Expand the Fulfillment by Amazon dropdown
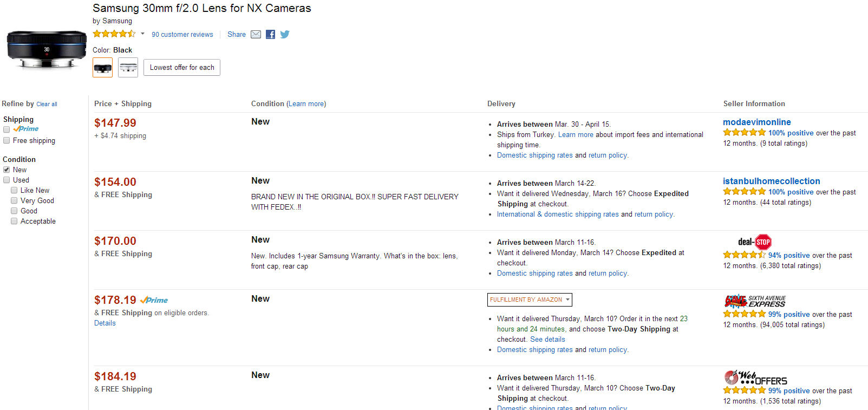 [x=530, y=300]
